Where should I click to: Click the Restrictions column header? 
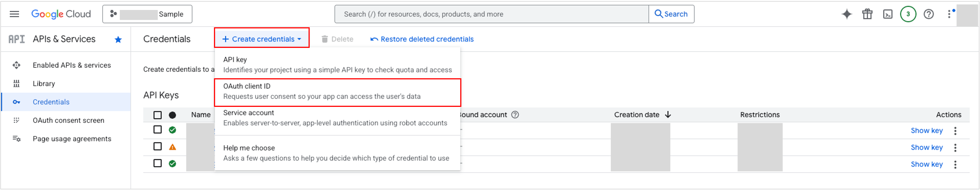click(x=760, y=115)
